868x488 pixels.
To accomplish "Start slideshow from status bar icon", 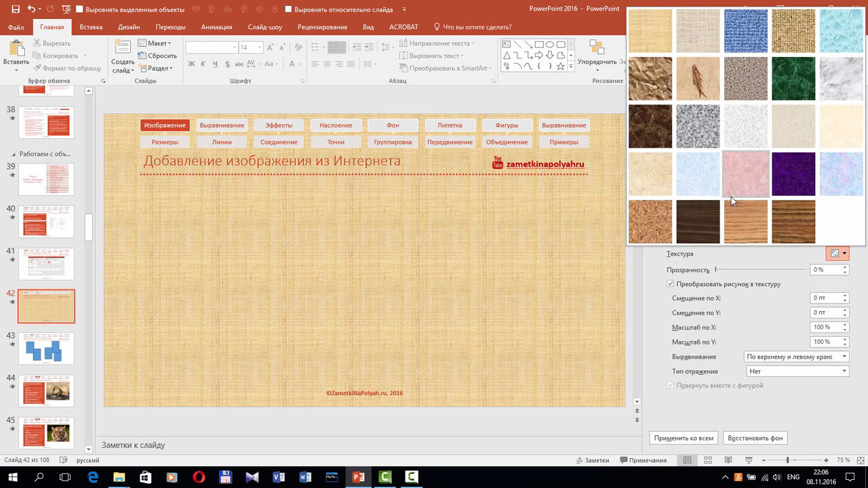I will click(x=747, y=460).
